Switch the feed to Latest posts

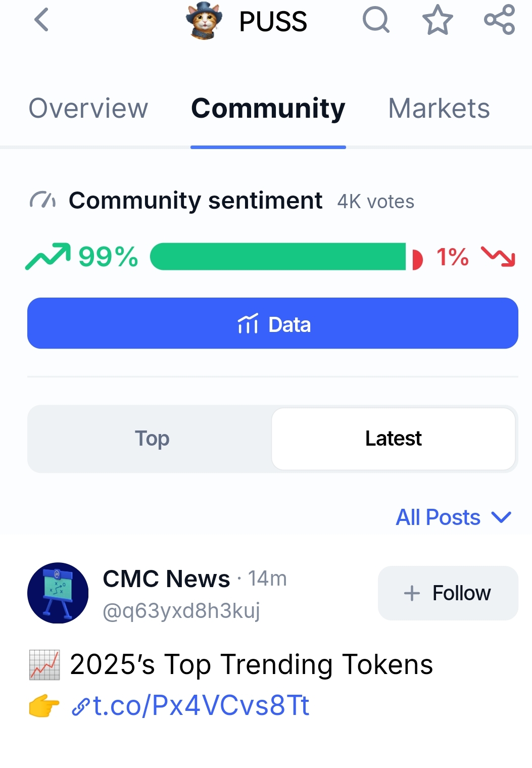click(x=394, y=439)
